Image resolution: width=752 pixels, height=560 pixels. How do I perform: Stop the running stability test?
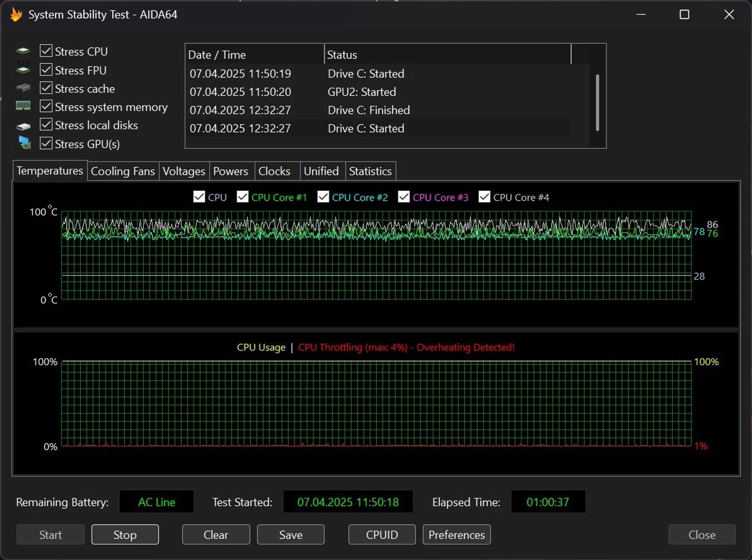click(x=125, y=535)
